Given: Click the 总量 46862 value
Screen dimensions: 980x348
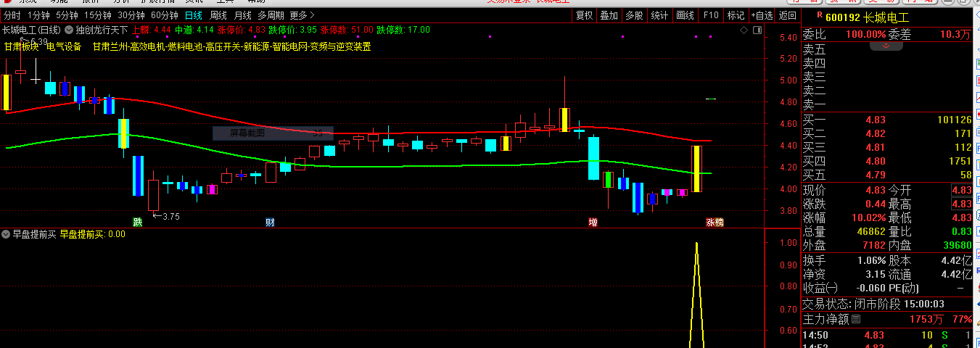Looking at the screenshot, I should pyautogui.click(x=871, y=231).
